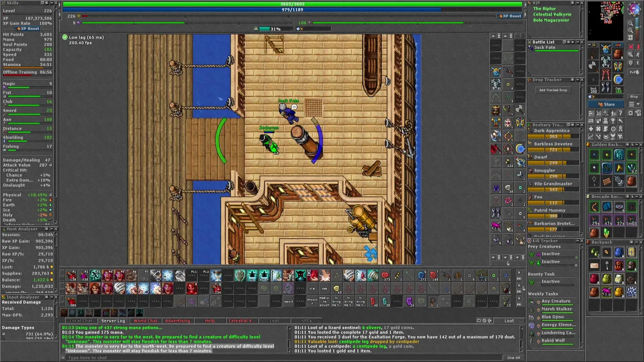Switch to Local Chat tab
Image resolution: width=644 pixels, height=362 pixels.
[x=81, y=321]
